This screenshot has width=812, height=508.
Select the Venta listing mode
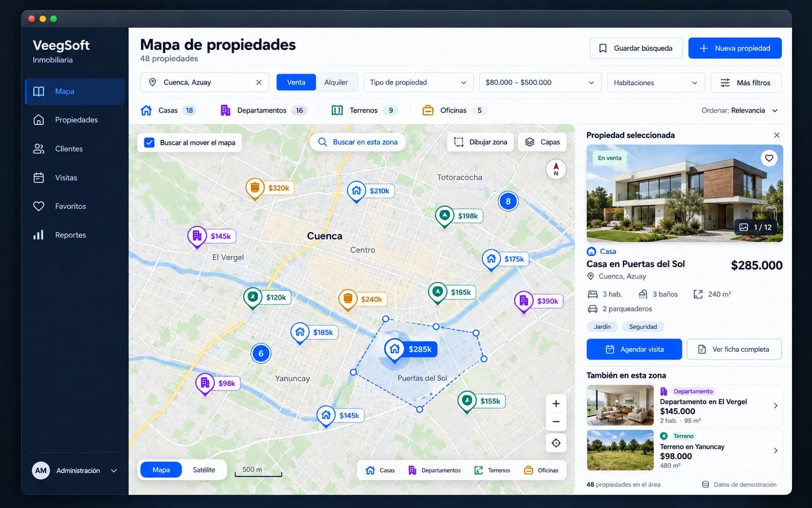(296, 82)
